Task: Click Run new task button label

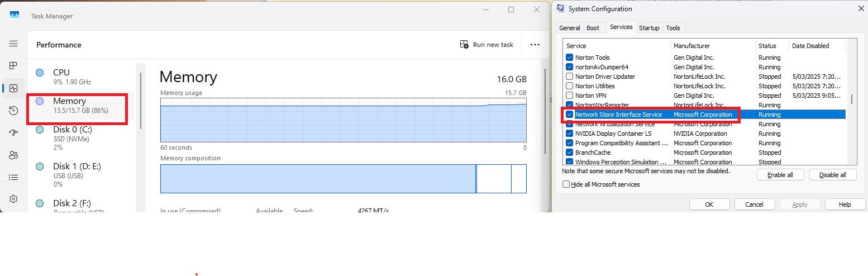Action: tap(493, 45)
